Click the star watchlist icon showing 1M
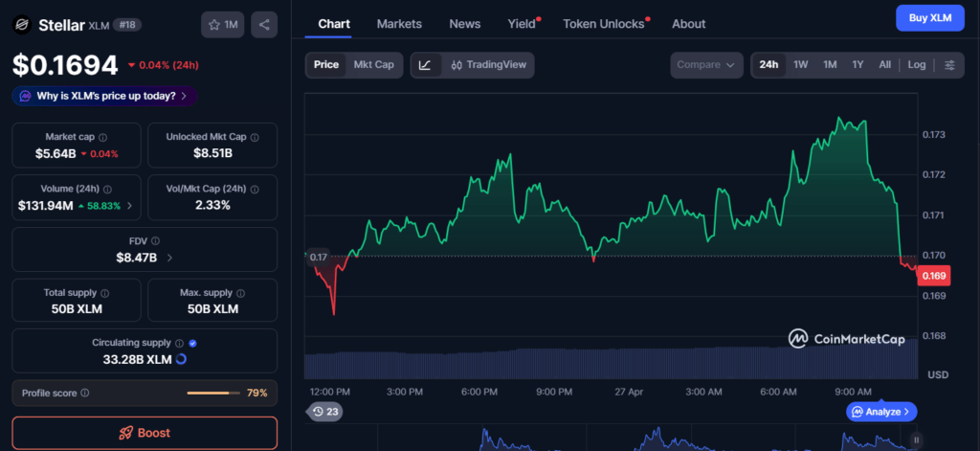 222,25
